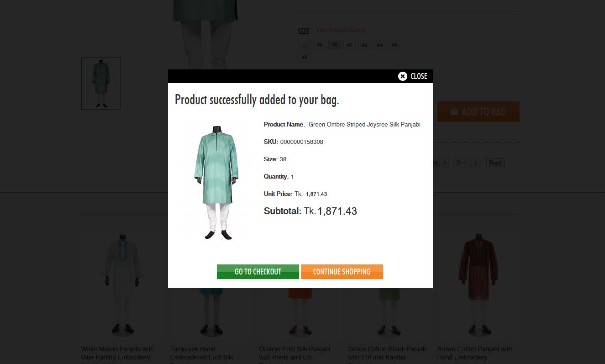The height and width of the screenshot is (364, 605).
Task: Click the Pinterest Pin it icon
Action: pos(495,163)
